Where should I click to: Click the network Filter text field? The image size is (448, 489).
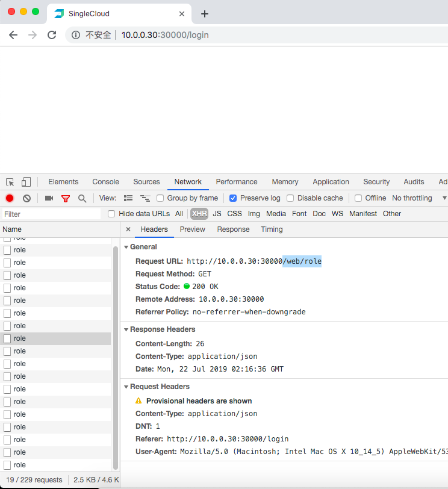coord(51,214)
